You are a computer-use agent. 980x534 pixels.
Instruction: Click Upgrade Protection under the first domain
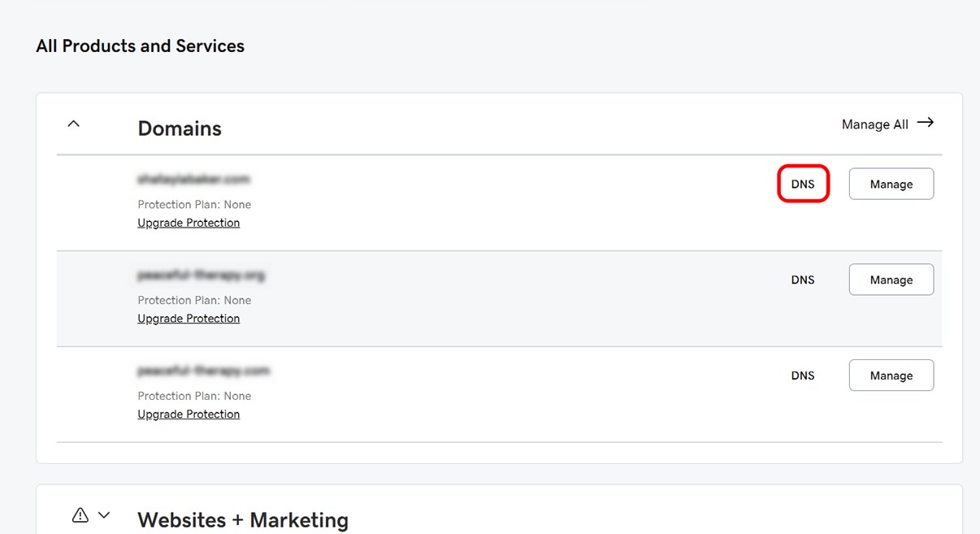(189, 223)
